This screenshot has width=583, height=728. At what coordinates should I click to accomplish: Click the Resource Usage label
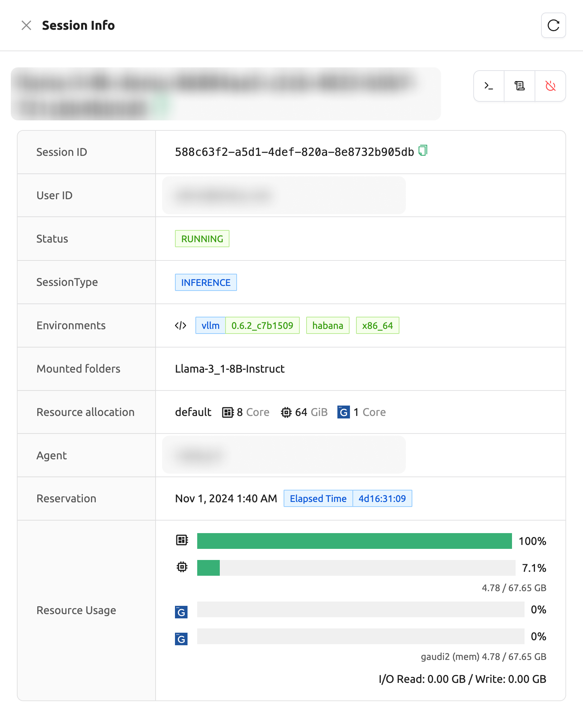point(76,610)
